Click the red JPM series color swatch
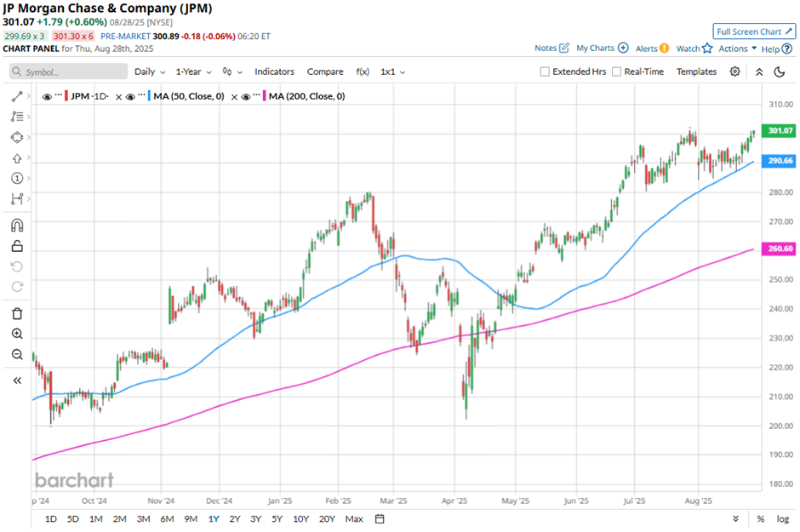This screenshot has height=532, width=800. pyautogui.click(x=66, y=96)
